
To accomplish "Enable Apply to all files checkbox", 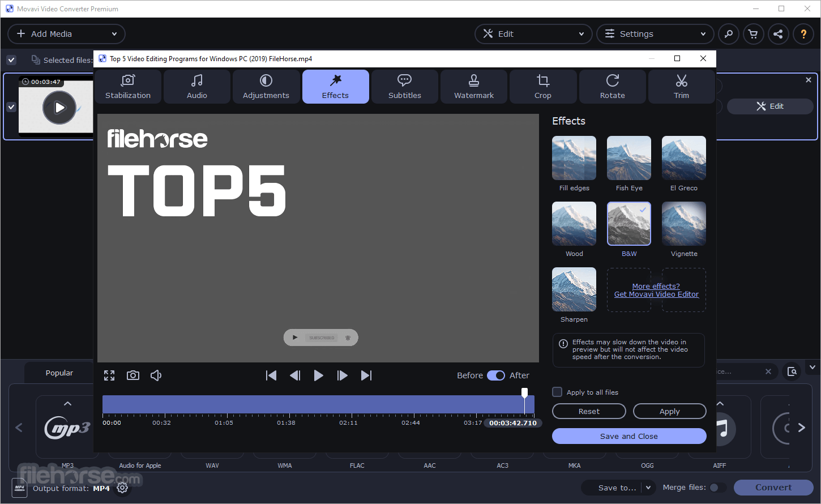I will [557, 392].
